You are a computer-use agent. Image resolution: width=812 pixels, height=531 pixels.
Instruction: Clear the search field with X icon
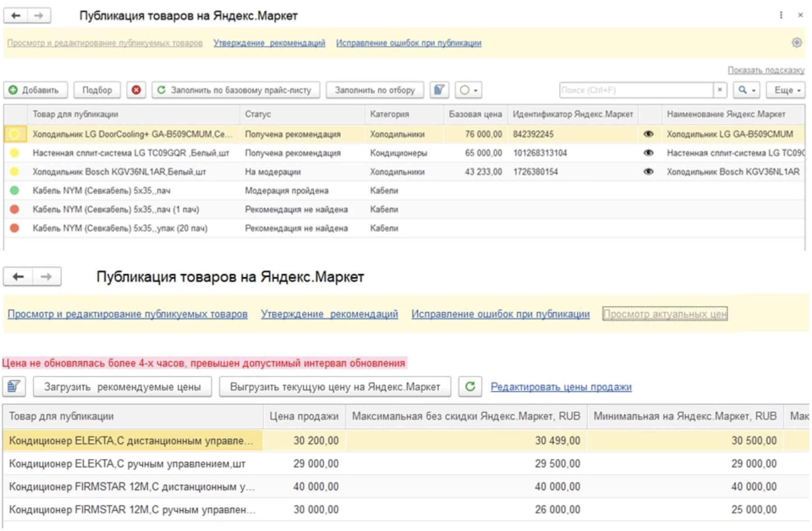(x=720, y=90)
